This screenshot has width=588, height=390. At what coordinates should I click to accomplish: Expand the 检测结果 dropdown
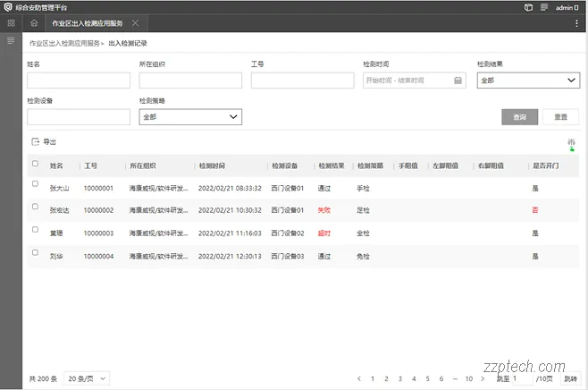(528, 81)
